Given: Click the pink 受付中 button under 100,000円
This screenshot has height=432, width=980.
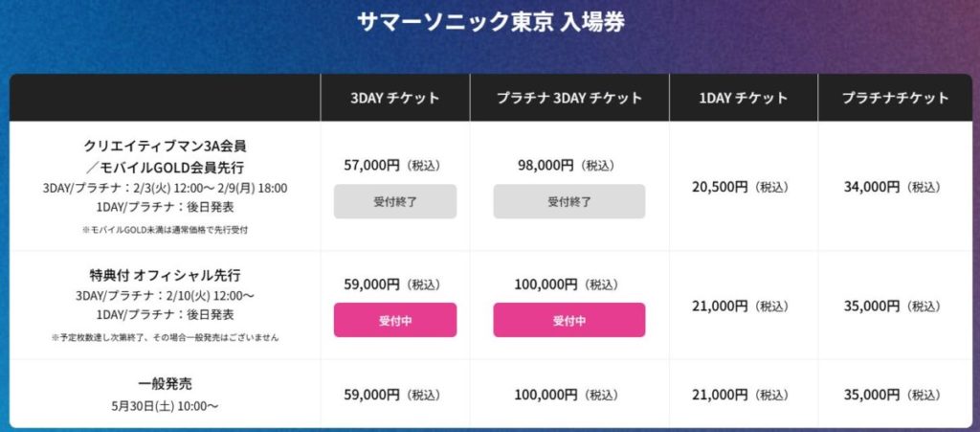Looking at the screenshot, I should [569, 320].
